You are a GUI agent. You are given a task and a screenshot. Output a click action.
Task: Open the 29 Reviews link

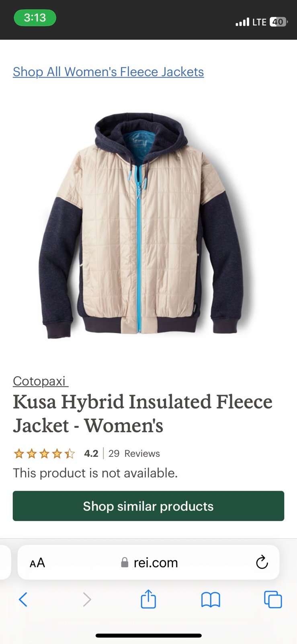click(134, 454)
